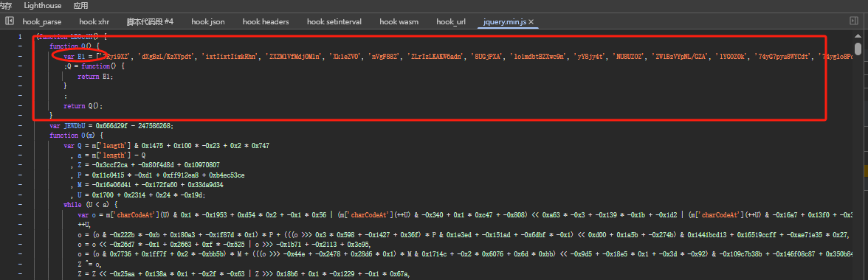Click the string 'Xk1eZVO' in the array
868x280 pixels.
coord(345,56)
